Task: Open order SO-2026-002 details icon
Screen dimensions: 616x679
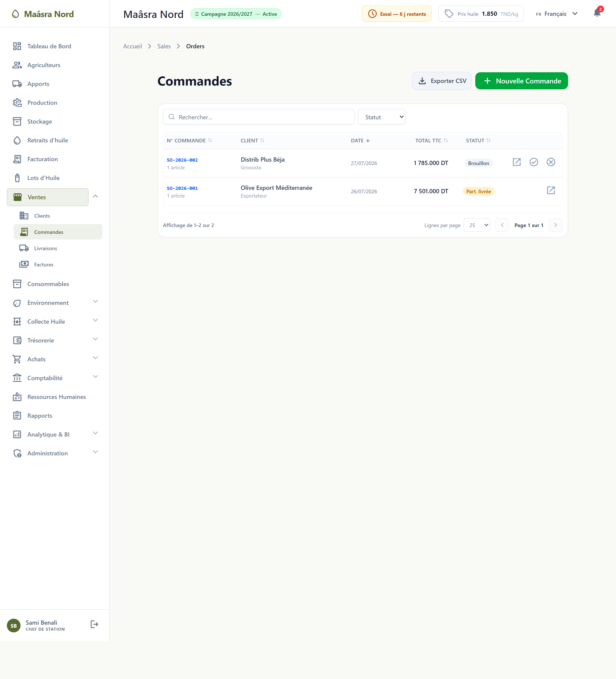Action: point(517,162)
